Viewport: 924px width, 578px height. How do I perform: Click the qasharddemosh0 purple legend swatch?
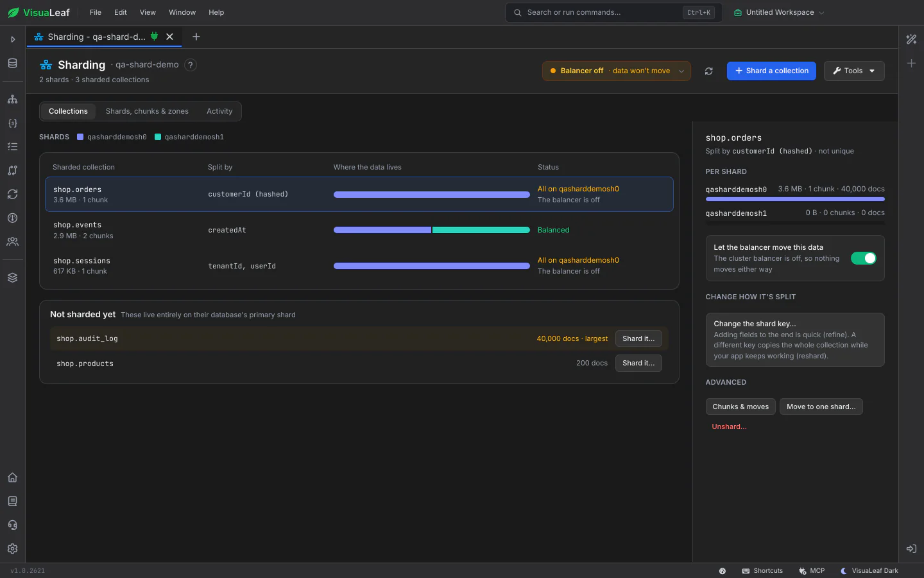[x=80, y=137]
